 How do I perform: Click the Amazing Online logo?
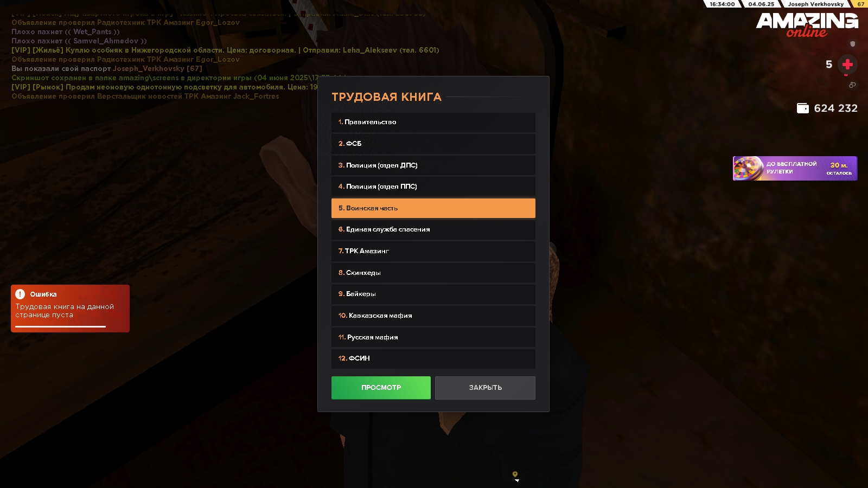coord(807,24)
